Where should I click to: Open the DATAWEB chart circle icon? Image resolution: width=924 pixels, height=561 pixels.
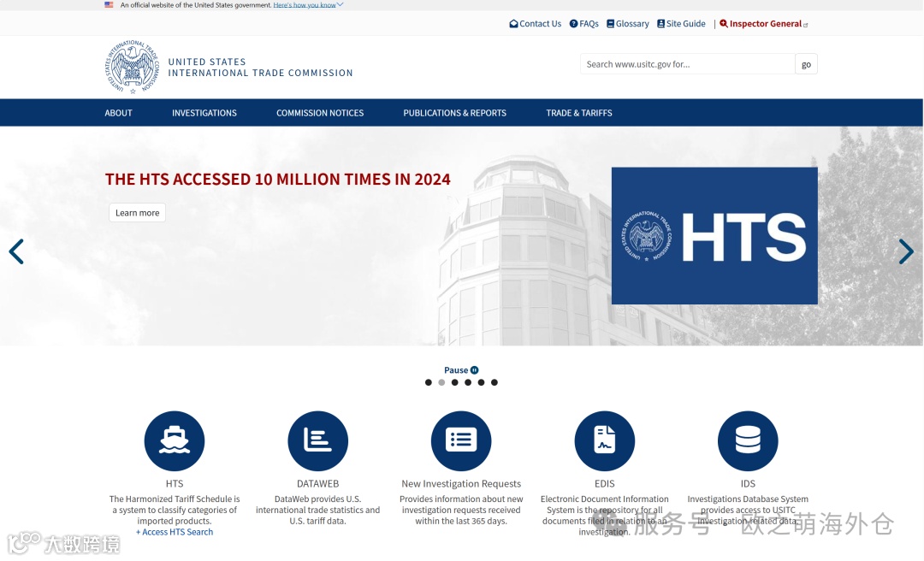(x=317, y=440)
